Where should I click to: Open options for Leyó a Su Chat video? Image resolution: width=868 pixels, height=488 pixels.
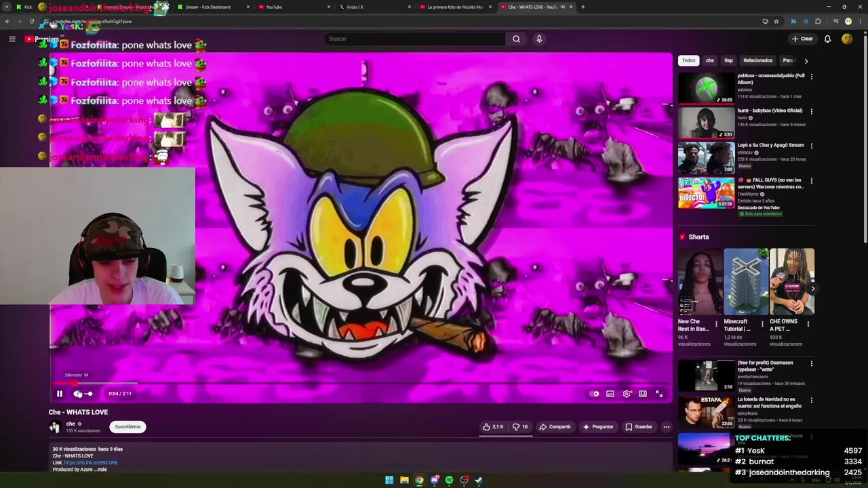pyautogui.click(x=812, y=146)
